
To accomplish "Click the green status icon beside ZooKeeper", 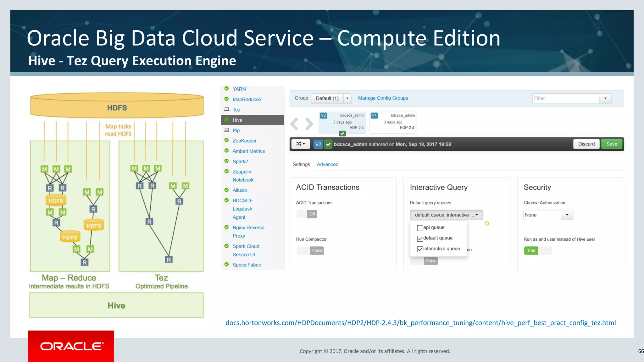I will pyautogui.click(x=226, y=140).
